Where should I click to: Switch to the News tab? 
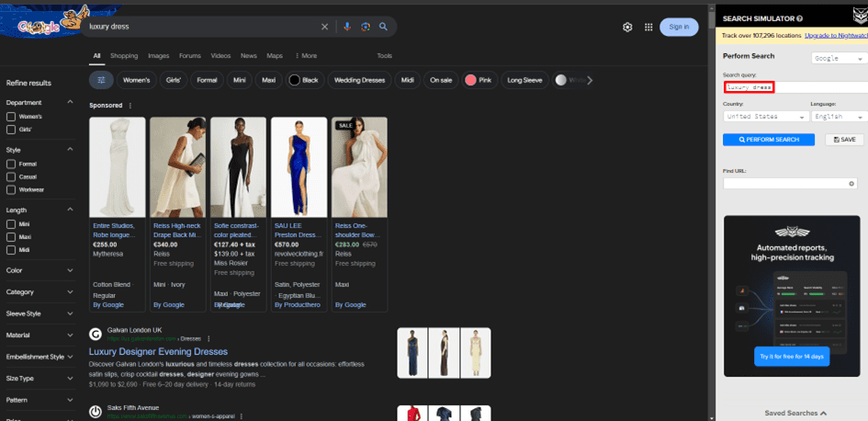249,56
